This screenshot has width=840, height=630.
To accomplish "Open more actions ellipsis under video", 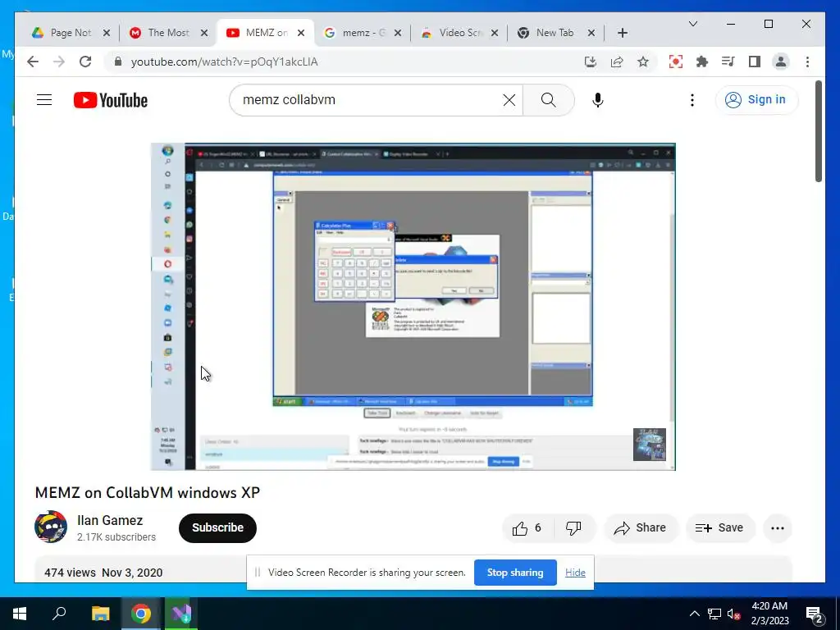I will [x=778, y=528].
